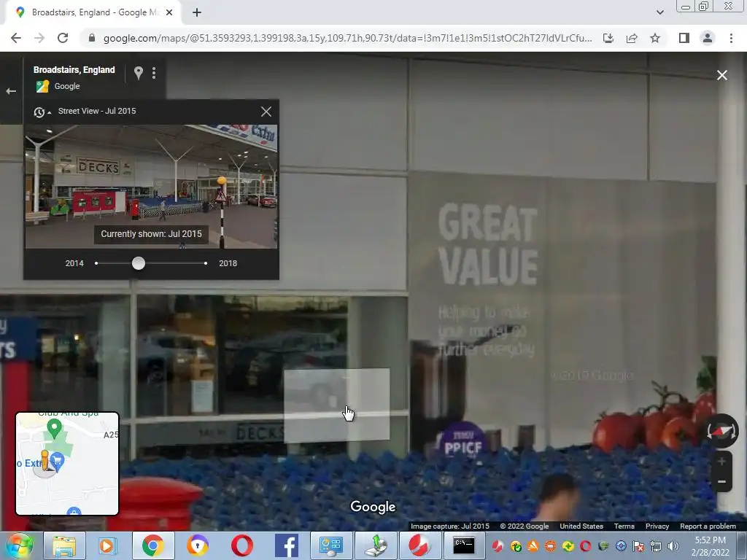Click Broadstairs, England title
Viewport: 747px width, 560px height.
74,70
